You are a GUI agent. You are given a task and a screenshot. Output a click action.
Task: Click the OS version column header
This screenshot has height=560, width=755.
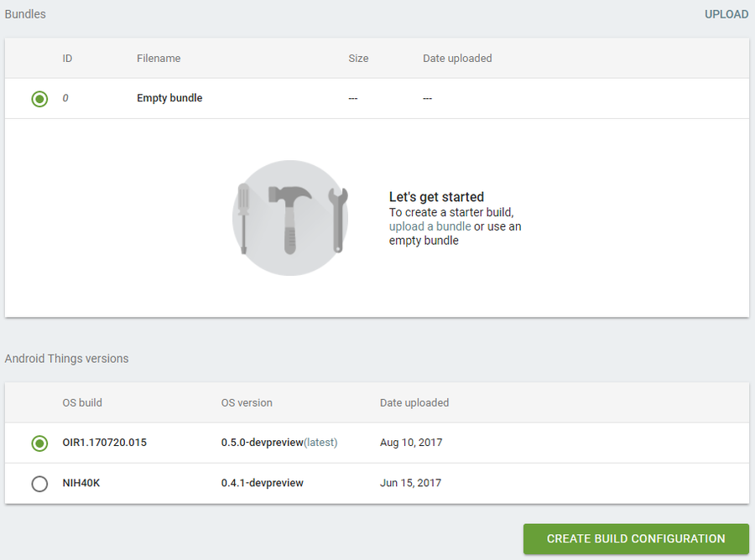click(x=247, y=402)
